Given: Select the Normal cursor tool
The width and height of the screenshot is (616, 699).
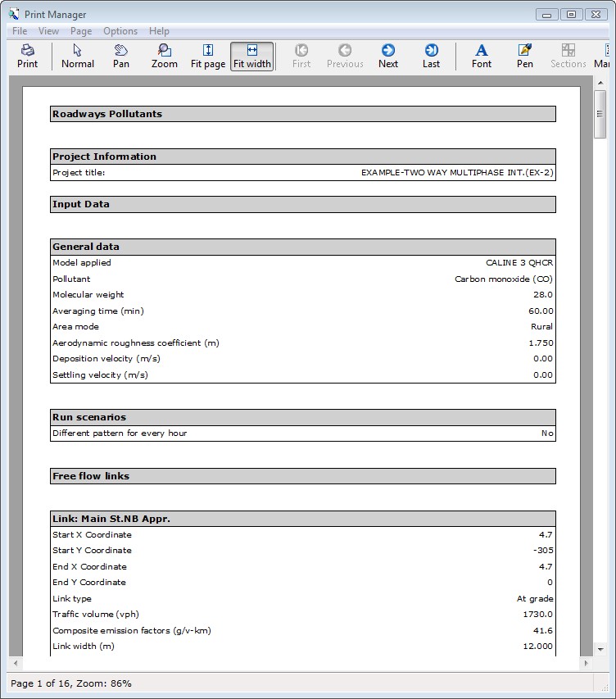Looking at the screenshot, I should (x=78, y=56).
